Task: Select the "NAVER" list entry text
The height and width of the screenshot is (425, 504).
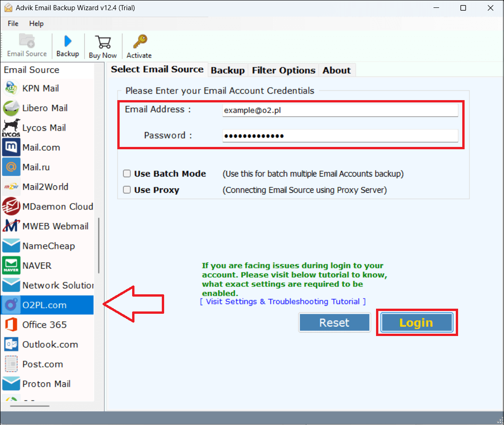Action: pyautogui.click(x=37, y=266)
